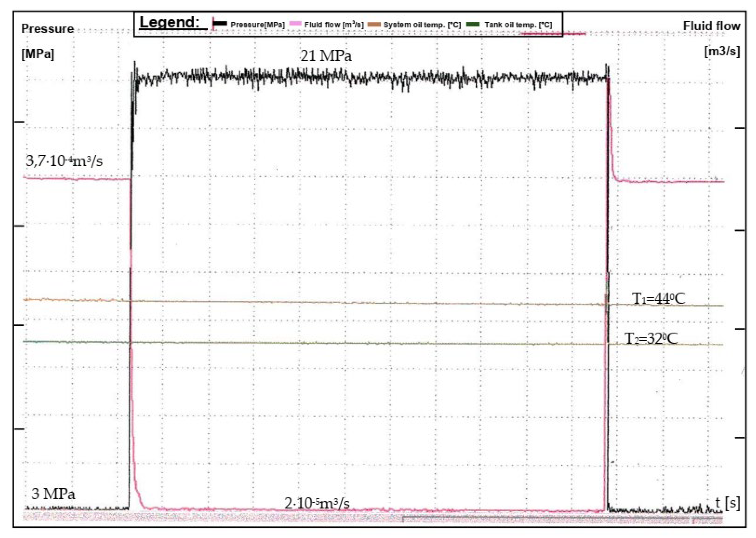Viewport: 756px width, 538px height.
Task: Open the T1=44°C temperature label
Action: click(x=659, y=298)
